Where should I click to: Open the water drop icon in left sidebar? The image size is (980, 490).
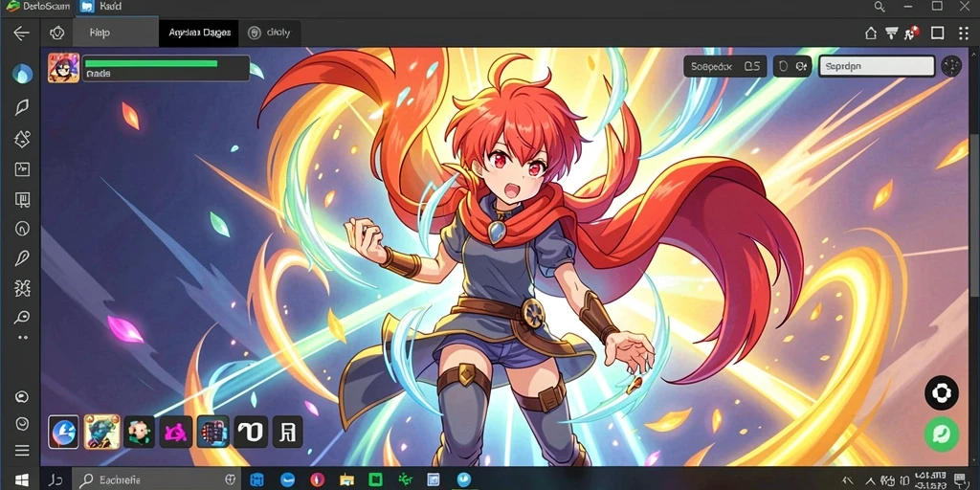[x=23, y=74]
